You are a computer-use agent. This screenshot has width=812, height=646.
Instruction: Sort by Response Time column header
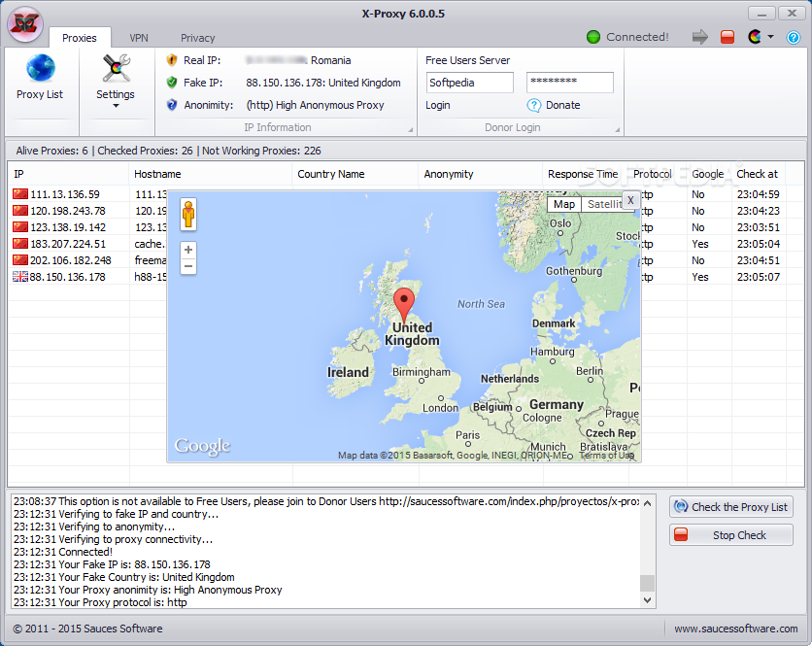tap(585, 174)
